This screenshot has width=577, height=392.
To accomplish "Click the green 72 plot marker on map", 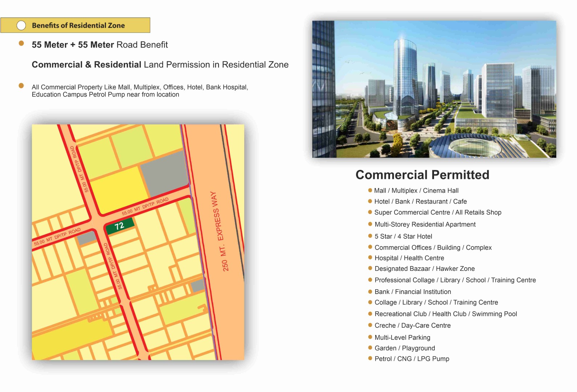I will pyautogui.click(x=119, y=226).
